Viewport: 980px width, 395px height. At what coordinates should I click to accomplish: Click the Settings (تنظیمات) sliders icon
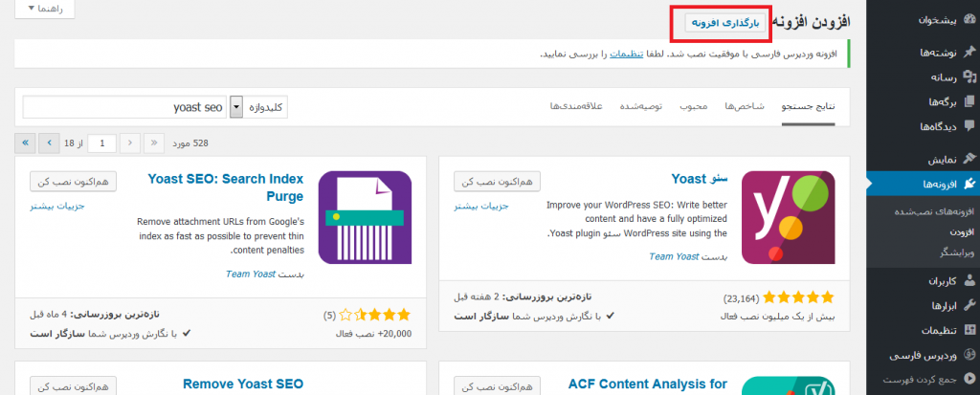tap(970, 330)
